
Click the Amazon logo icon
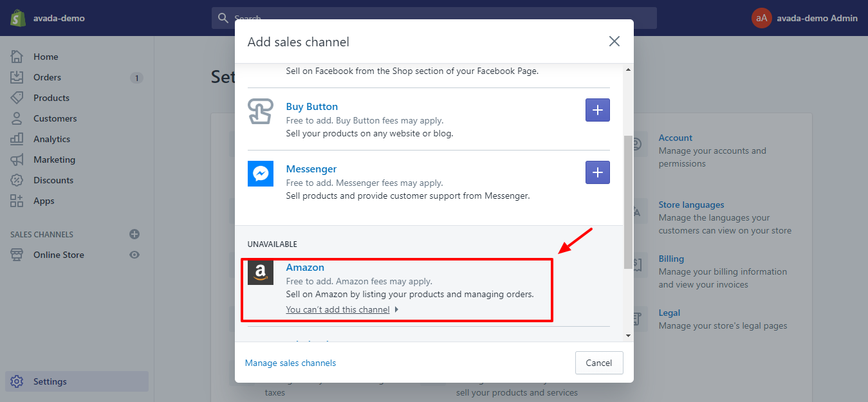(261, 272)
